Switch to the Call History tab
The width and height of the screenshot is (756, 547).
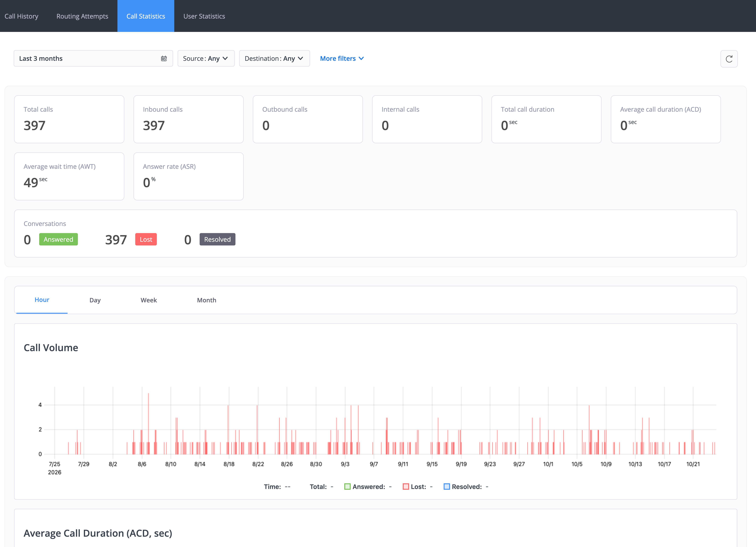[21, 16]
